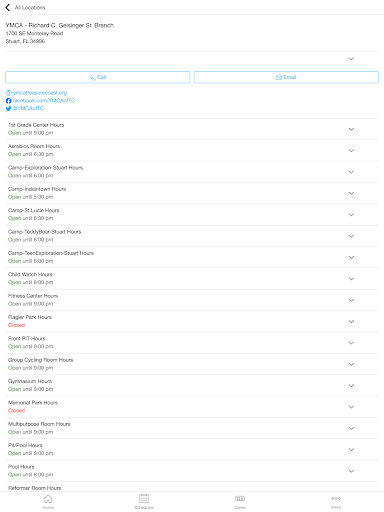The image size is (384, 512).
Task: Open the Cards tab
Action: 240,501
